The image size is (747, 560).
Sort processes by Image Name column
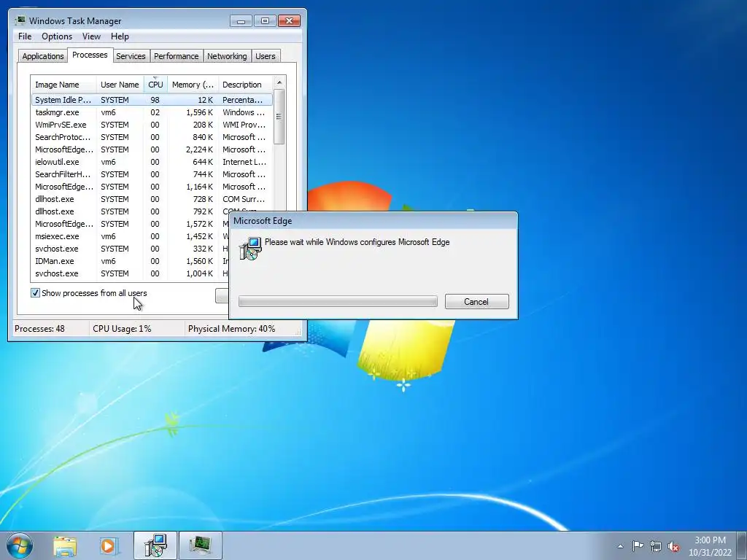click(x=64, y=85)
